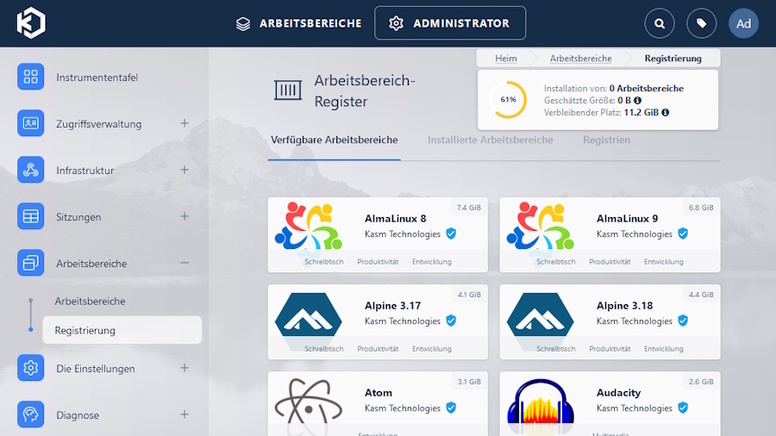Click the 0 Arbeitsbereiche installation value
The image size is (776, 436).
[646, 89]
